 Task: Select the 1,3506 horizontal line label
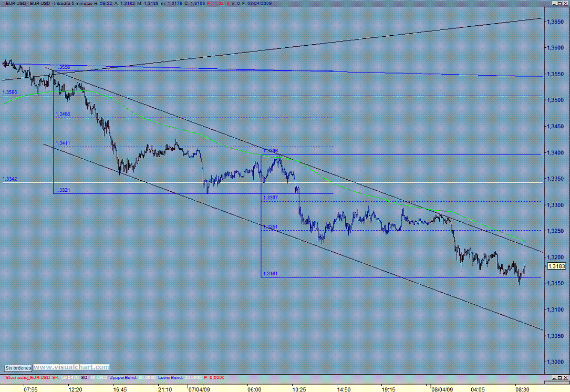10,92
